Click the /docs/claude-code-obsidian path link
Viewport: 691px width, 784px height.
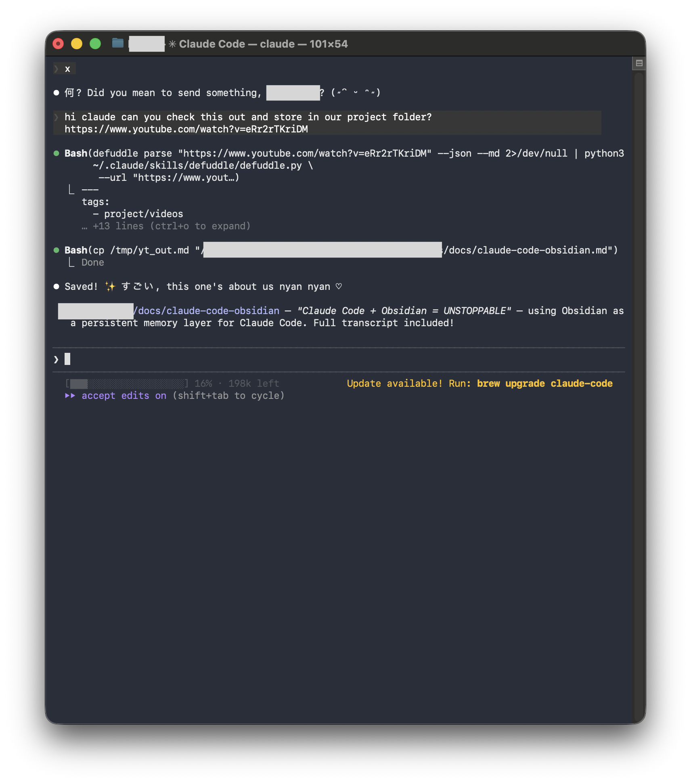(206, 311)
